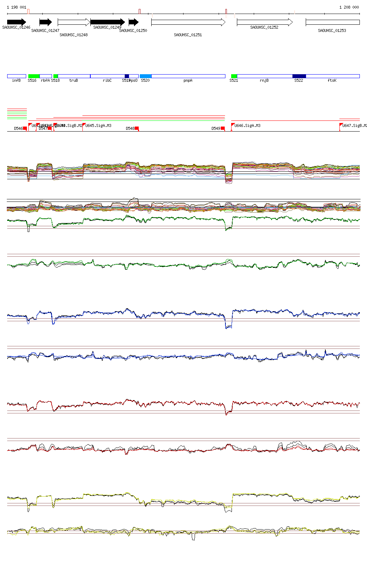Click the SAOUHSC_01249 gene label
Screen dimensions: 367x588
pos(107,27)
